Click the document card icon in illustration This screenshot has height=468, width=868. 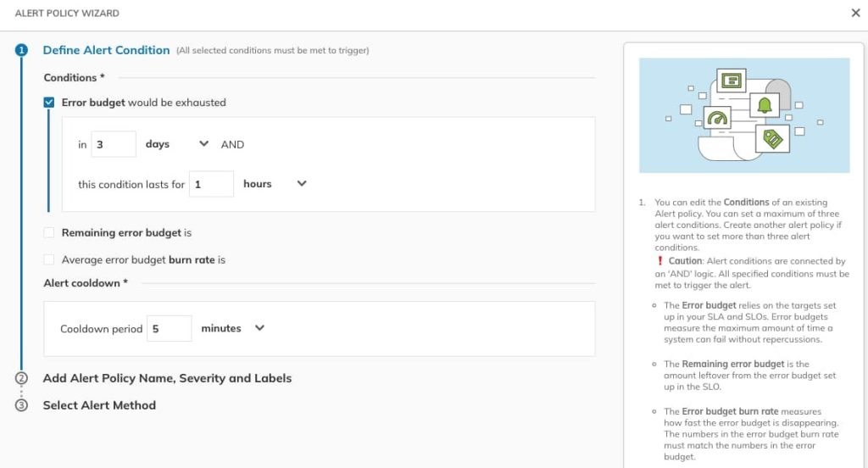731,81
